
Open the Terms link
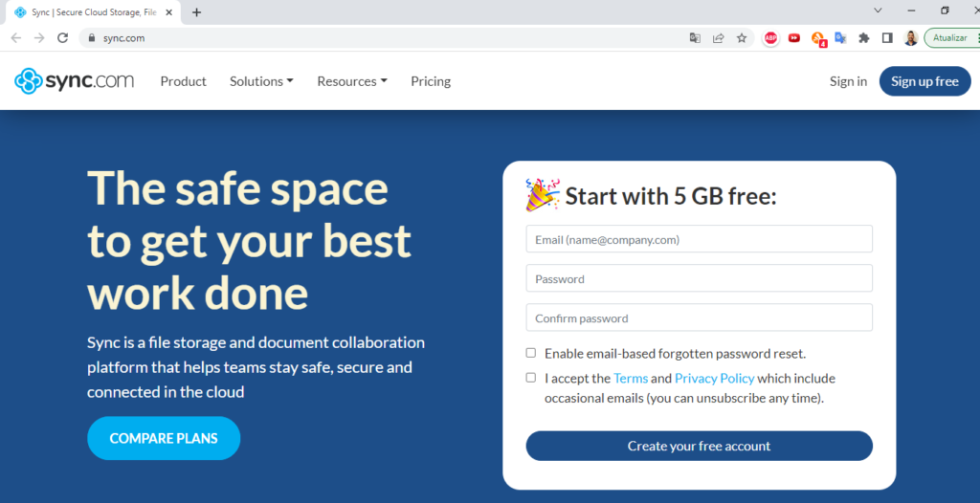631,378
